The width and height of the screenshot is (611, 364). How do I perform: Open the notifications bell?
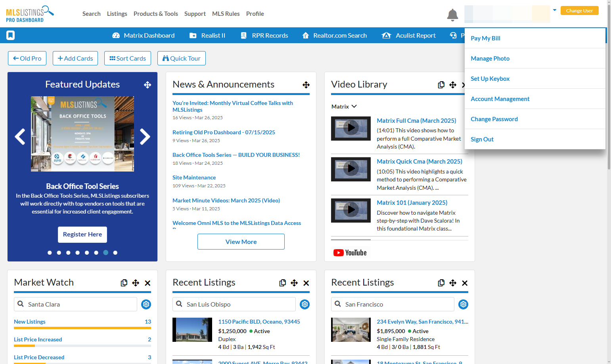coord(452,15)
